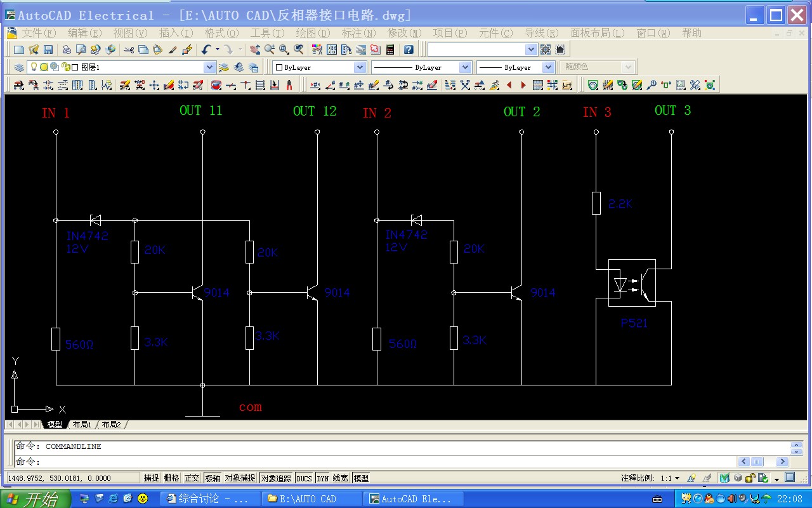Image resolution: width=812 pixels, height=508 pixels.
Task: Open the 文件(F) menu
Action: click(x=38, y=33)
